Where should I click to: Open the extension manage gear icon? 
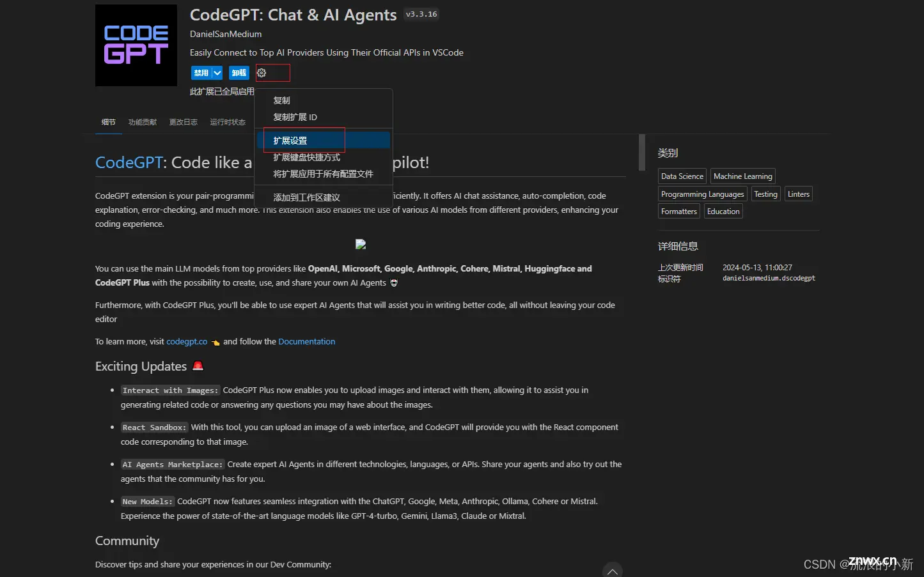coord(262,73)
